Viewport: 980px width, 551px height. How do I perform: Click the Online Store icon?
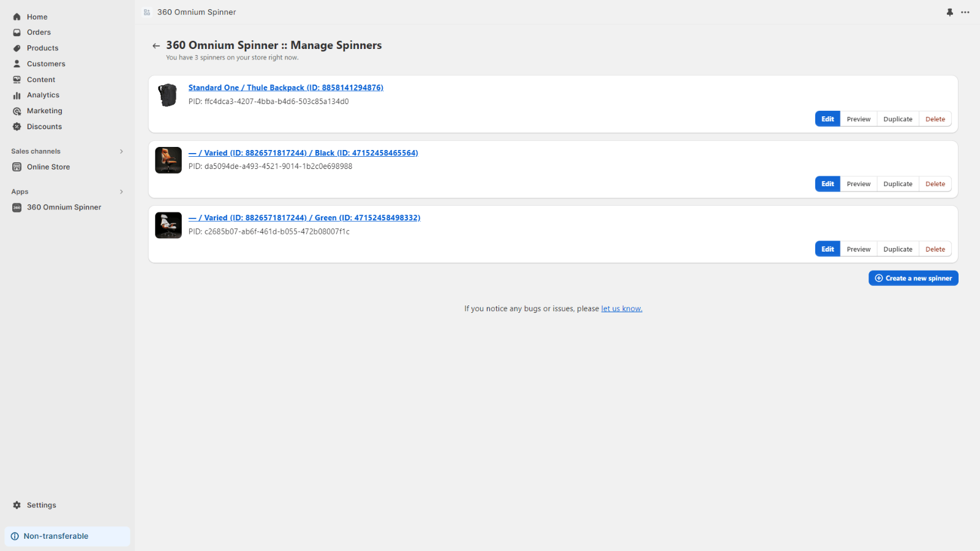coord(17,167)
